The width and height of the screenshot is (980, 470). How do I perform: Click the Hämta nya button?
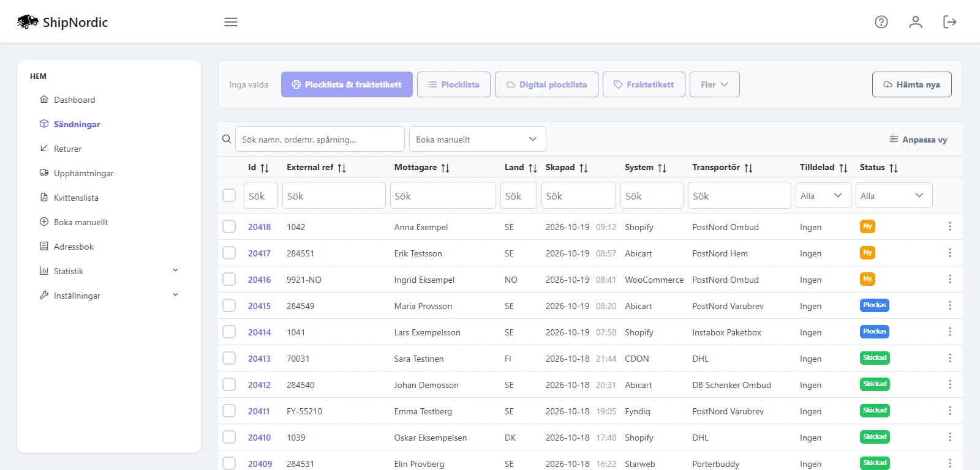tap(912, 84)
